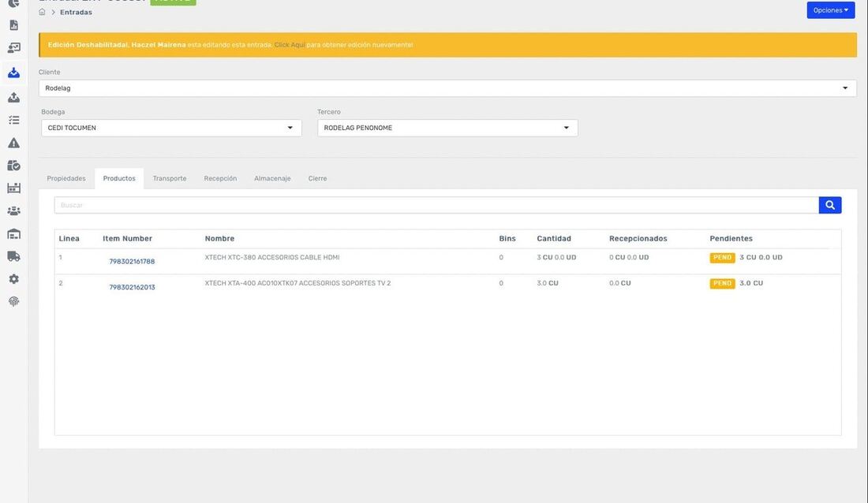The height and width of the screenshot is (503, 868).
Task: Open the pie chart dashboard icon in sidebar
Action: (14, 3)
